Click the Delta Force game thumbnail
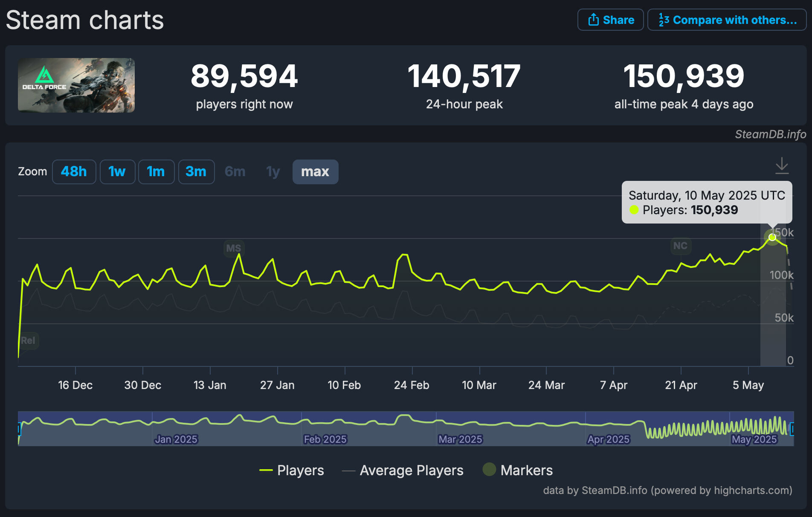The width and height of the screenshot is (812, 517). click(x=76, y=85)
